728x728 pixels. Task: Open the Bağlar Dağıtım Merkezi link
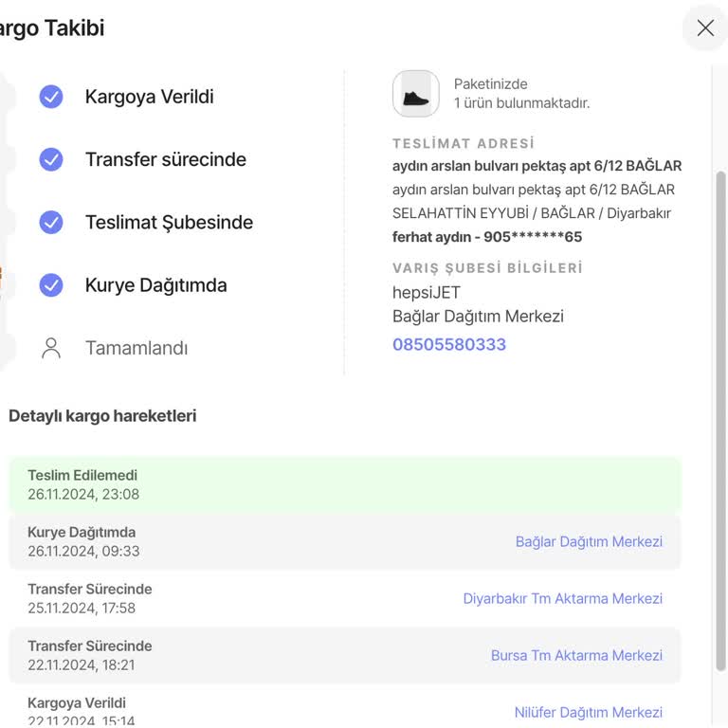point(589,541)
